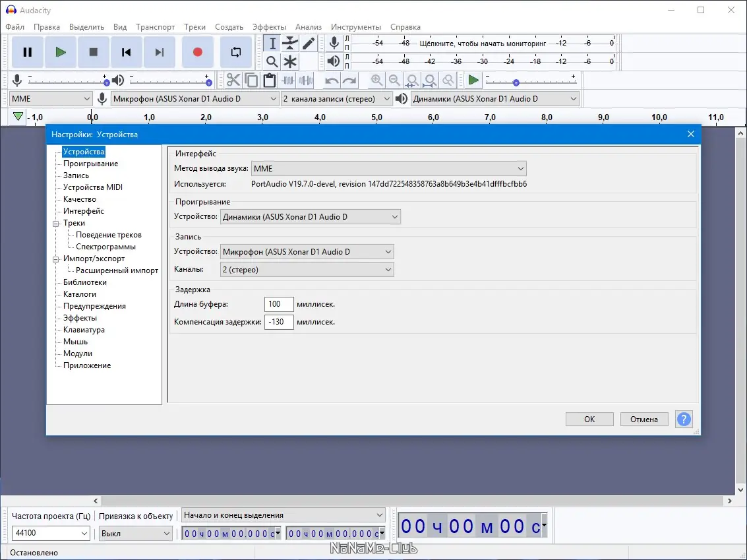Click the Cut scissors icon

233,80
